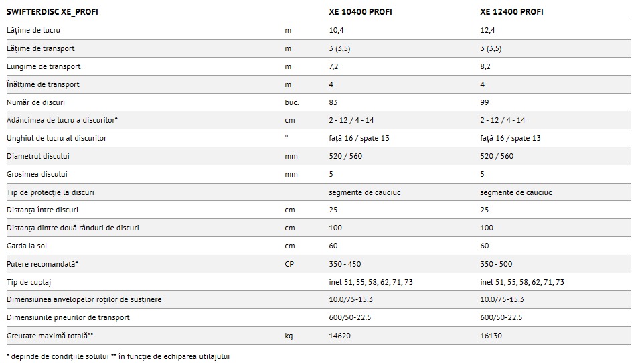Select the Adâncimea de lucru a discurilor label

62,120
